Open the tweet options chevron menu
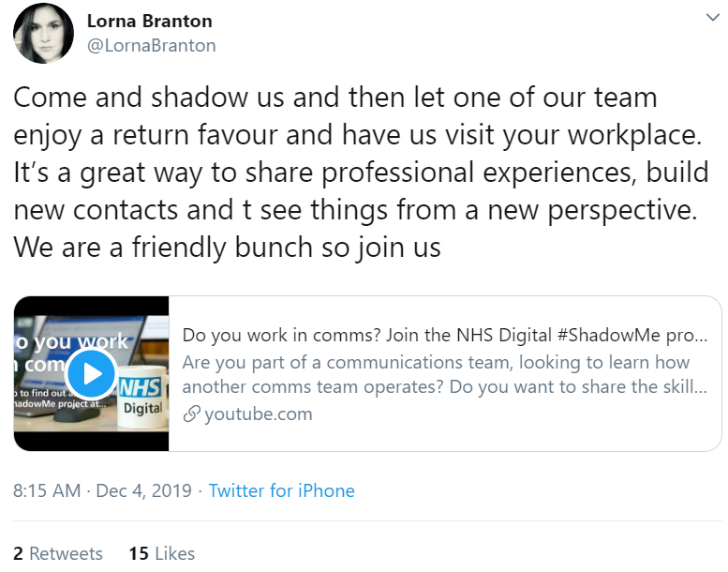This screenshot has height=572, width=728. [x=711, y=19]
